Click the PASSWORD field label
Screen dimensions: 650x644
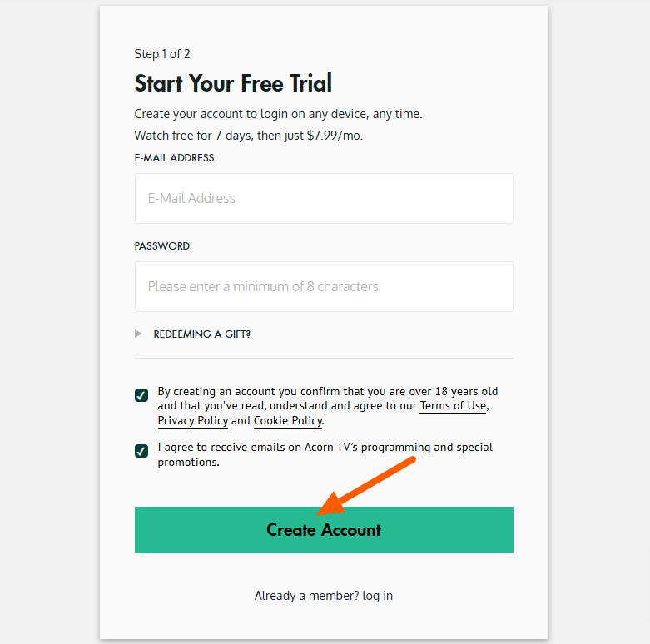[x=161, y=246]
